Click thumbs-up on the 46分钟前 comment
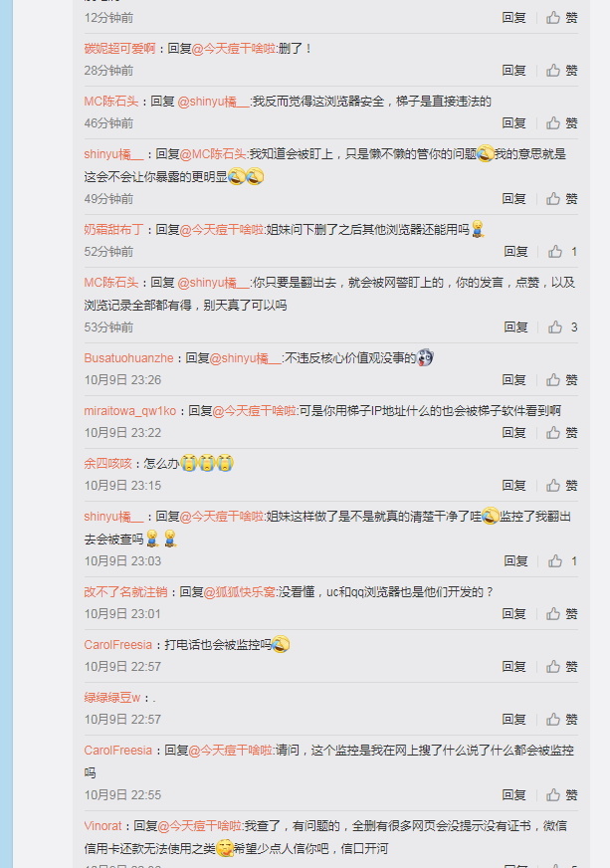 (x=562, y=122)
